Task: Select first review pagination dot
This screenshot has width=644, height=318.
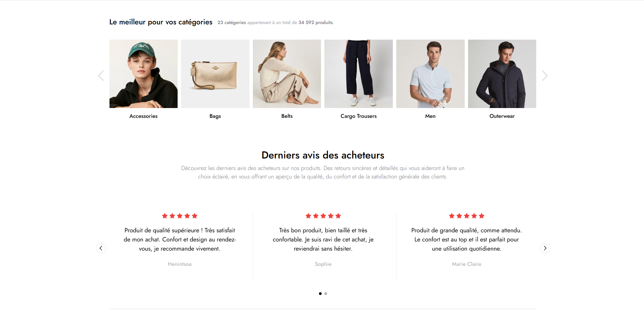Action: [320, 294]
